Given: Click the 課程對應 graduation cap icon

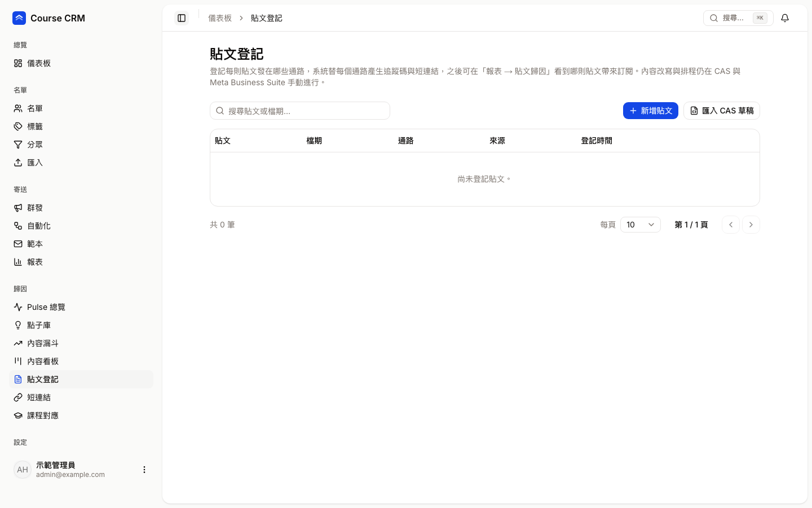Looking at the screenshot, I should tap(18, 415).
